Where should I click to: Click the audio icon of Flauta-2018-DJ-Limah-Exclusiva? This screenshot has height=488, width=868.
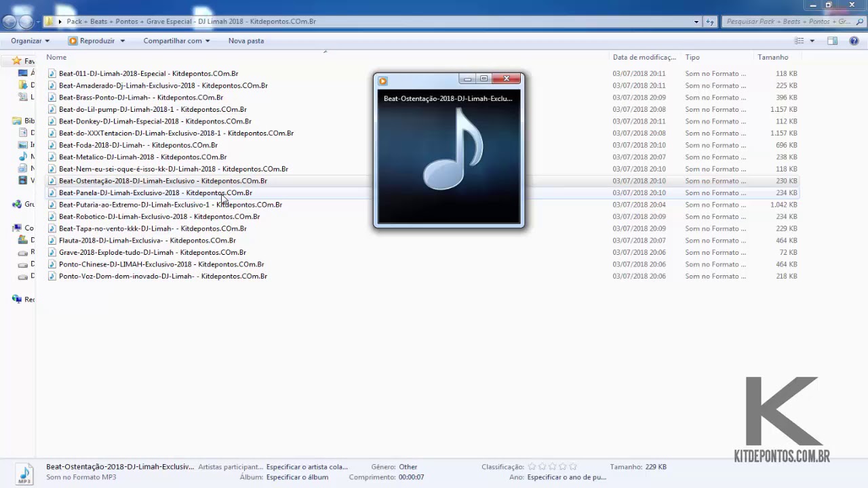coord(52,241)
